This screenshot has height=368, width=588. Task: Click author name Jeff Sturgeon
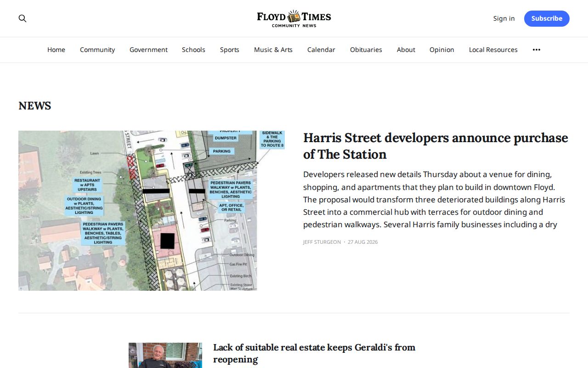322,242
